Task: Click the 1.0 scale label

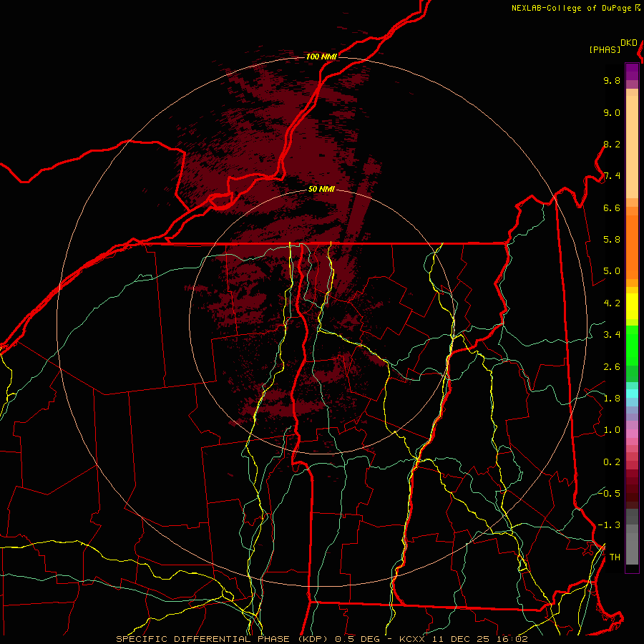Action: click(x=612, y=430)
